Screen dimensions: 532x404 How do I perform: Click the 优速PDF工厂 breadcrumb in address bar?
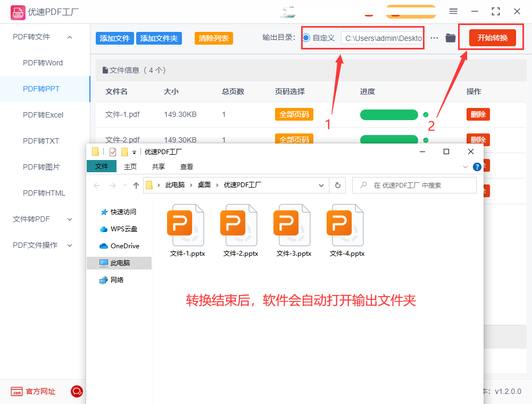[x=242, y=185]
